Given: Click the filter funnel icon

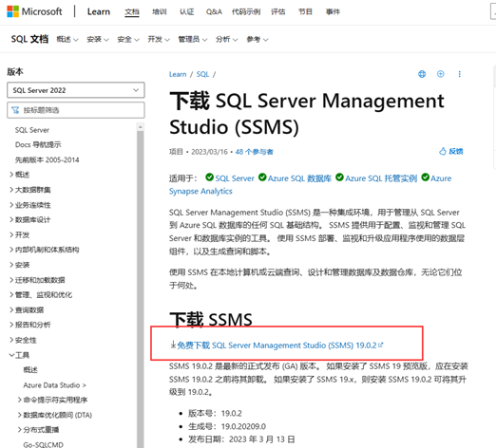Looking at the screenshot, I should coord(15,110).
